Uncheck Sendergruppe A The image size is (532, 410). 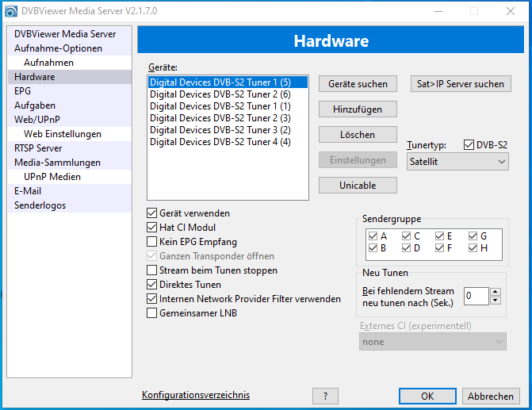click(373, 236)
